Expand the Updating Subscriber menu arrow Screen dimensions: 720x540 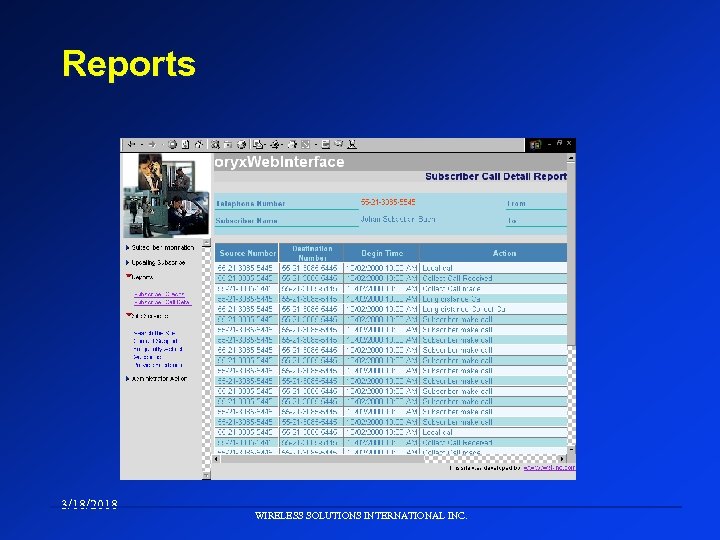click(127, 263)
